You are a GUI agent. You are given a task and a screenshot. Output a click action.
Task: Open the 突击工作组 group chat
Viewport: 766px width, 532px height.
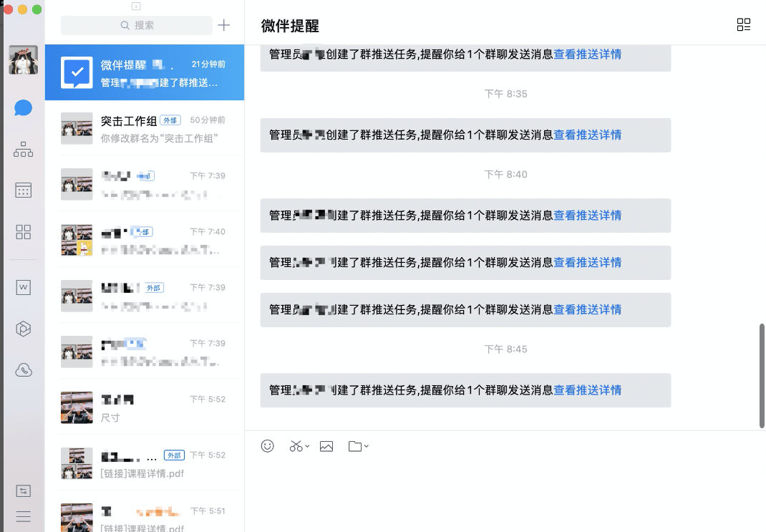pos(145,128)
